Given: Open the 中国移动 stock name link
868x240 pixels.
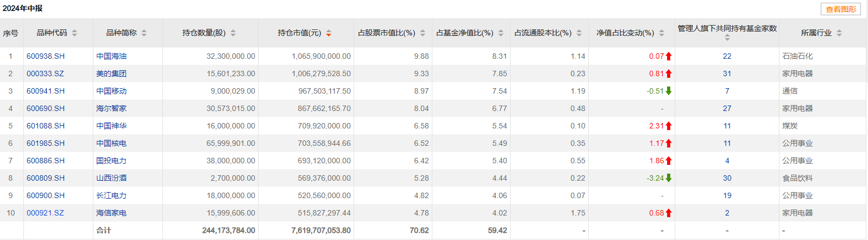Looking at the screenshot, I should point(111,91).
